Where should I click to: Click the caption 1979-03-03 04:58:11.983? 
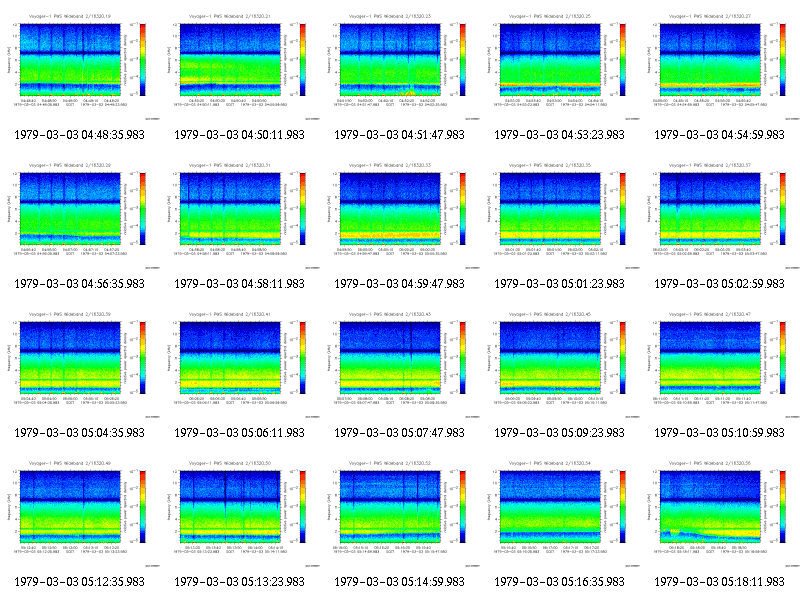click(239, 284)
